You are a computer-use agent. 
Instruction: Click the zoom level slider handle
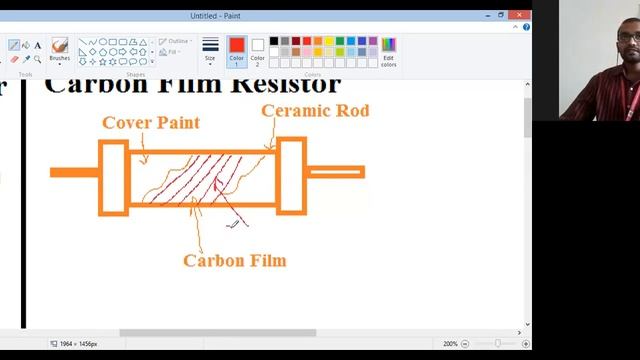[x=498, y=344]
